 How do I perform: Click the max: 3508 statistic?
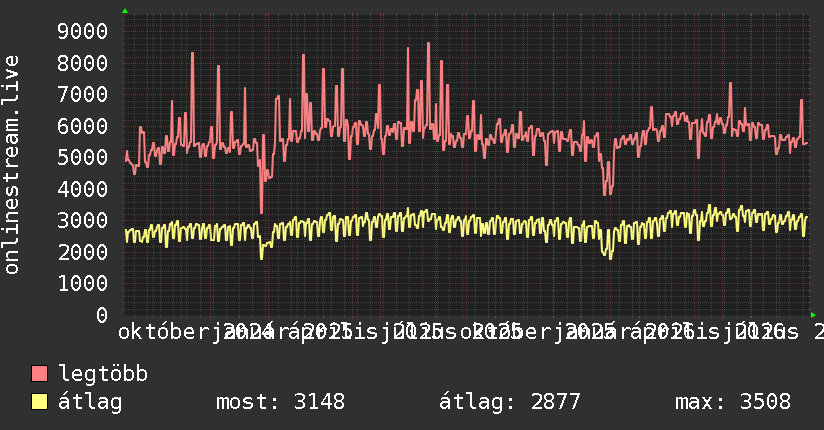(x=733, y=402)
